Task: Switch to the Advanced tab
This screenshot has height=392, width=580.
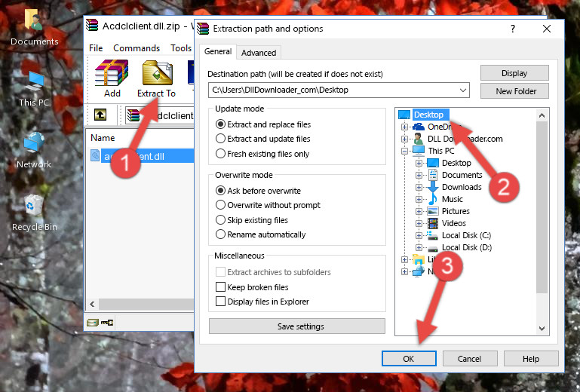Action: [x=259, y=53]
